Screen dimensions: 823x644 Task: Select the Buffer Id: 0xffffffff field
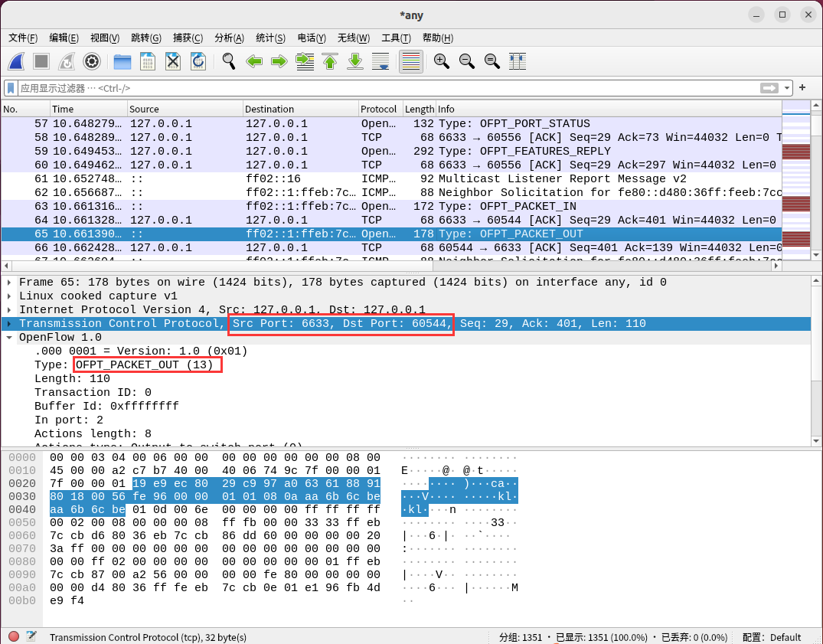click(x=106, y=407)
